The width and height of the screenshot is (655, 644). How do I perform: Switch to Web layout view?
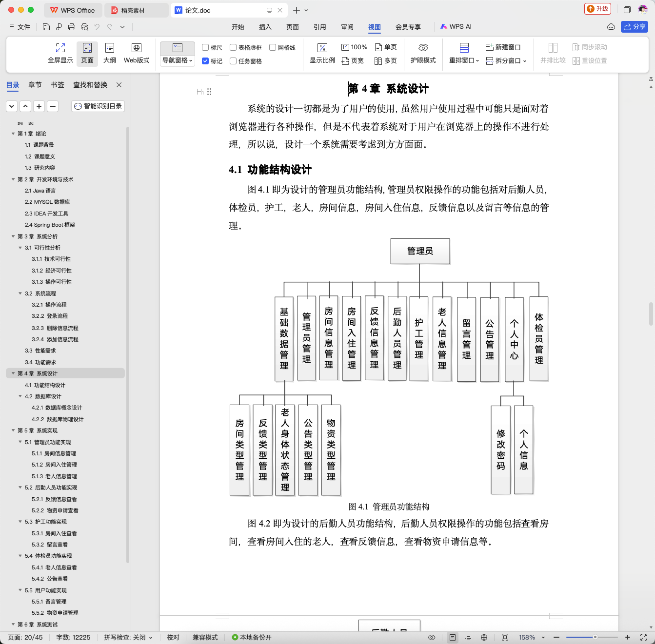[137, 53]
